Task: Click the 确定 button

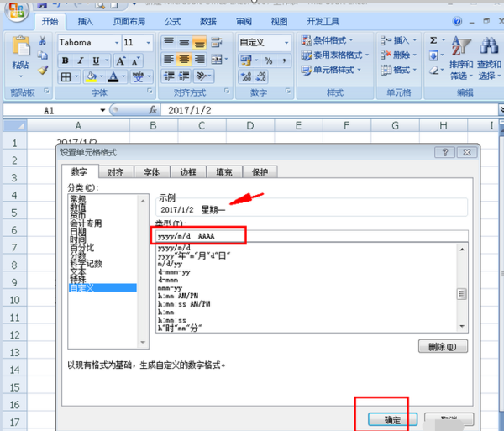Action: [392, 420]
